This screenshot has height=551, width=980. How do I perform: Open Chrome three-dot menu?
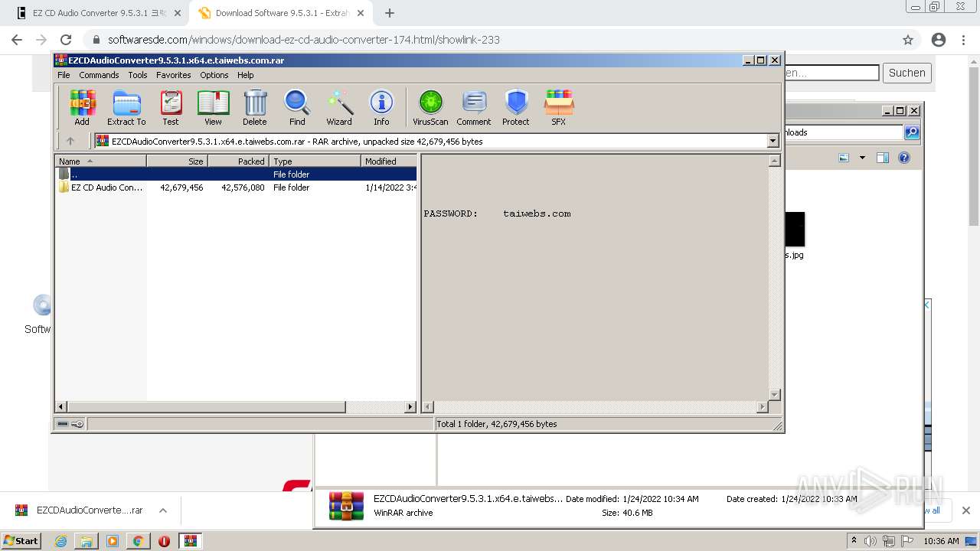(963, 40)
